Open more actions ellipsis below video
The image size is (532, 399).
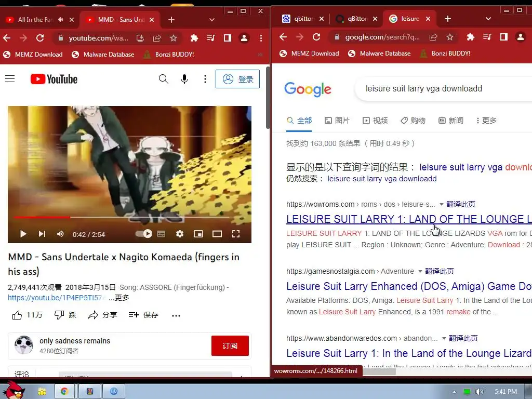tap(176, 315)
